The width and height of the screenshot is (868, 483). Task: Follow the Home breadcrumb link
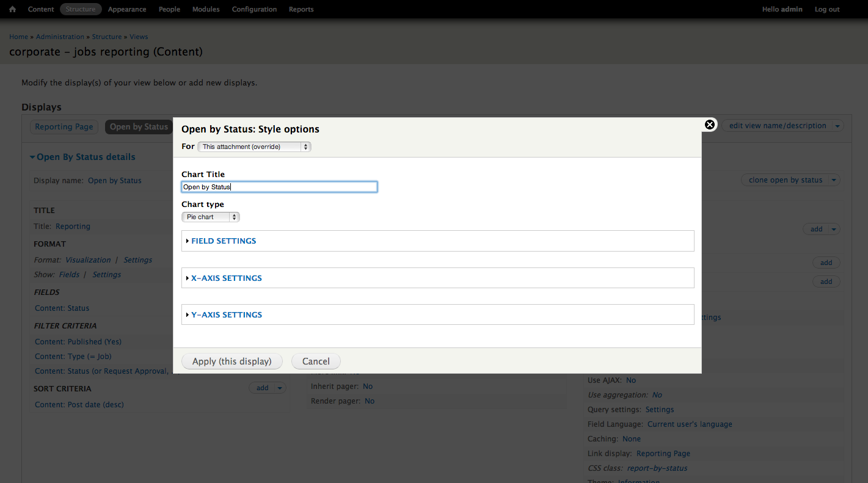coord(19,37)
